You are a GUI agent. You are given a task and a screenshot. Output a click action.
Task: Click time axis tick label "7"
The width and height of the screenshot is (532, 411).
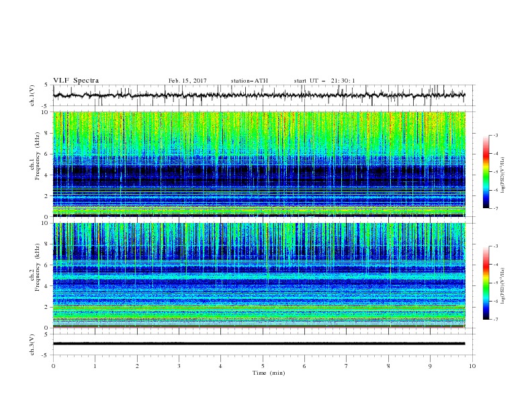click(x=347, y=366)
